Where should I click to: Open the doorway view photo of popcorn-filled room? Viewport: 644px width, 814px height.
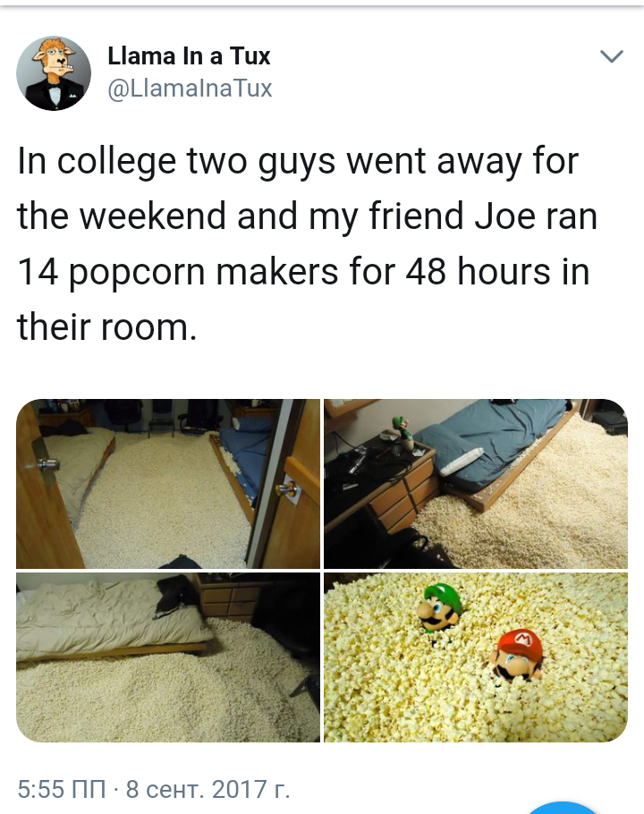[168, 484]
